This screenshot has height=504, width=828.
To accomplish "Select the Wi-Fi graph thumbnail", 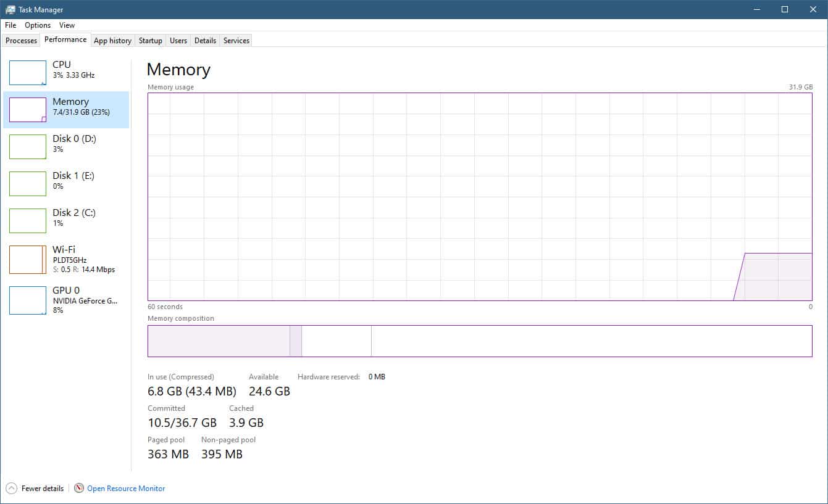I will pyautogui.click(x=28, y=260).
